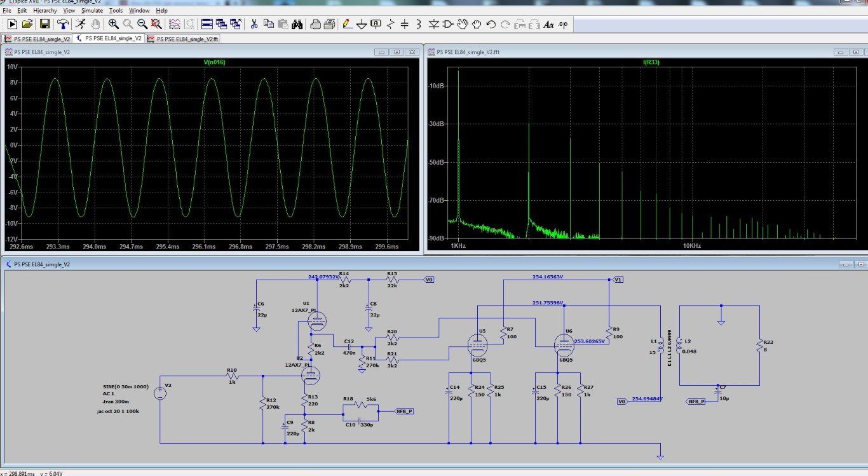Click the .tran 300m directive text
The width and height of the screenshot is (868, 476).
pos(115,402)
